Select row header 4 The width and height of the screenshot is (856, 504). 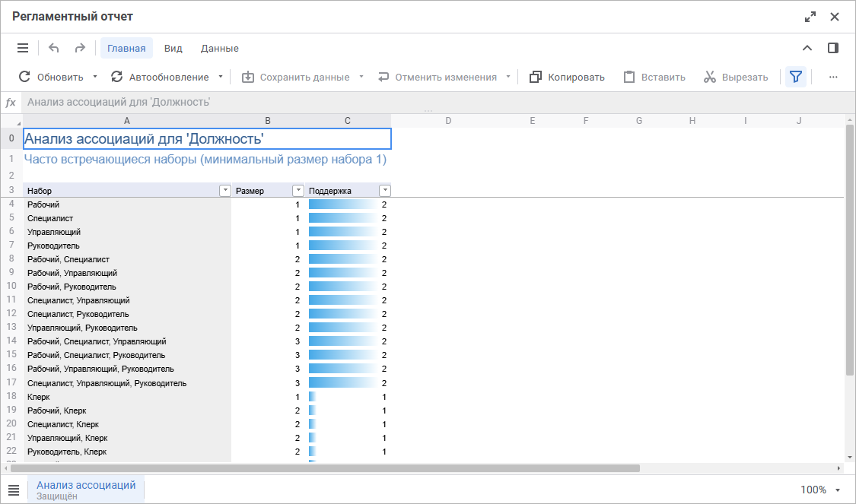click(x=11, y=204)
